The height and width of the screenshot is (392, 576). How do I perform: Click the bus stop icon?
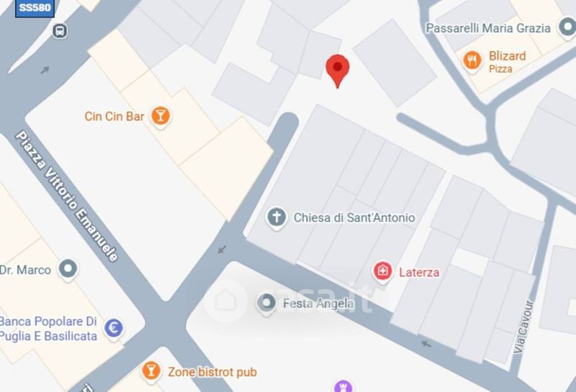(60, 31)
